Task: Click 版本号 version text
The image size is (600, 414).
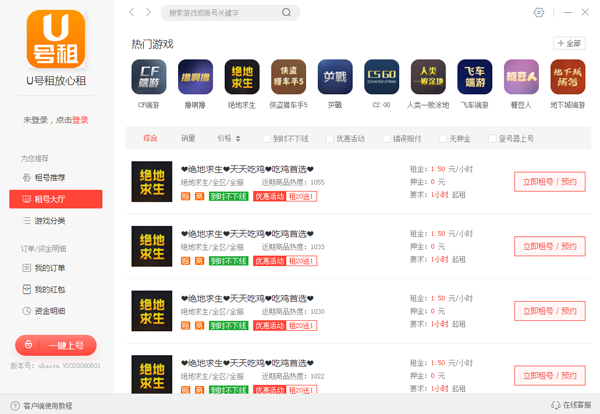Action: [x=55, y=366]
